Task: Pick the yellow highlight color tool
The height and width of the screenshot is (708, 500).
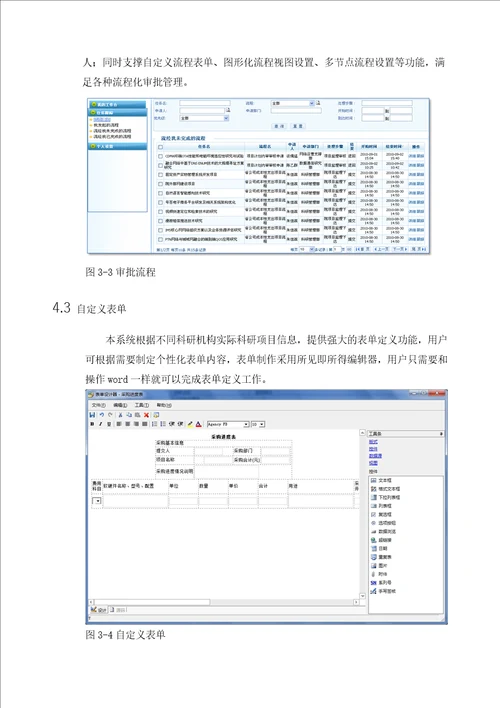Action: click(x=190, y=424)
